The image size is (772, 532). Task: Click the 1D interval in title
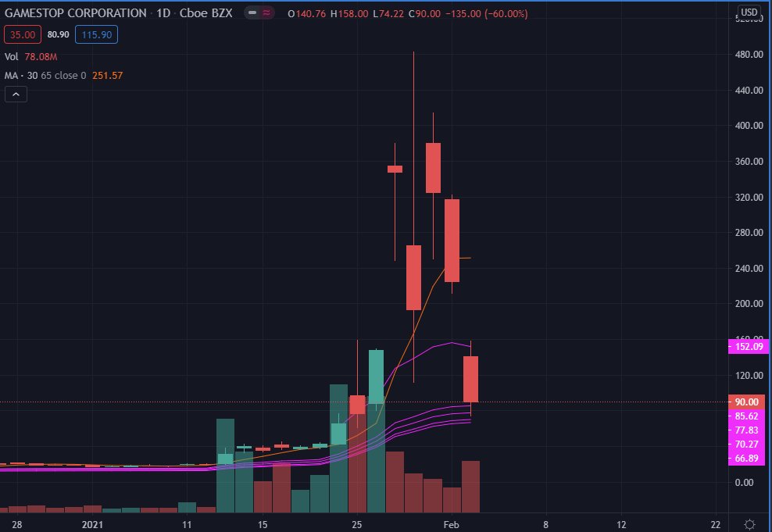point(163,13)
